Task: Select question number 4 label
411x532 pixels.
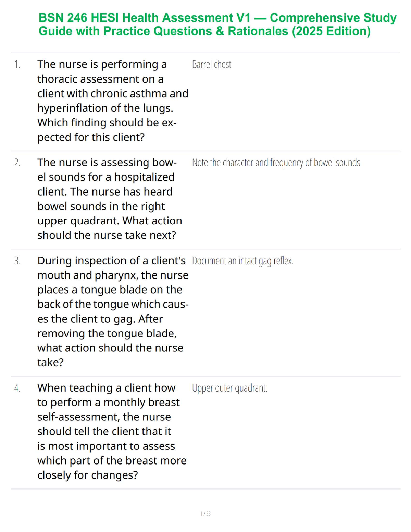Action: (17, 388)
